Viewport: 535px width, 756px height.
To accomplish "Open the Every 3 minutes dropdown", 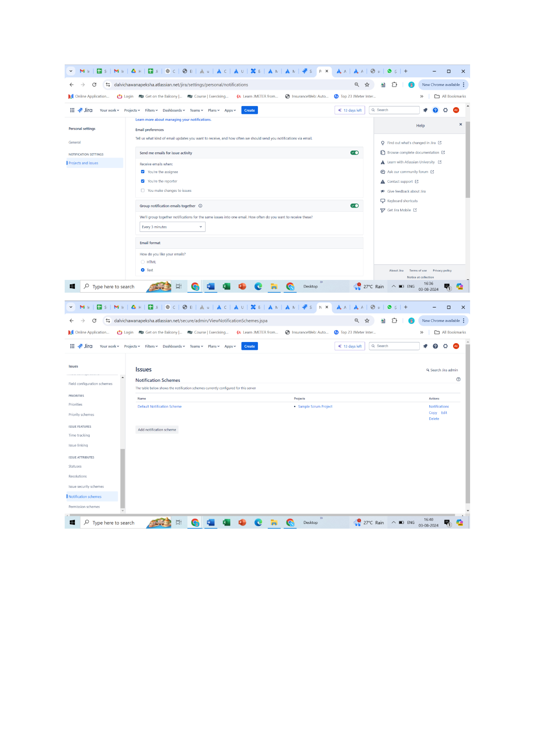I will 172,227.
